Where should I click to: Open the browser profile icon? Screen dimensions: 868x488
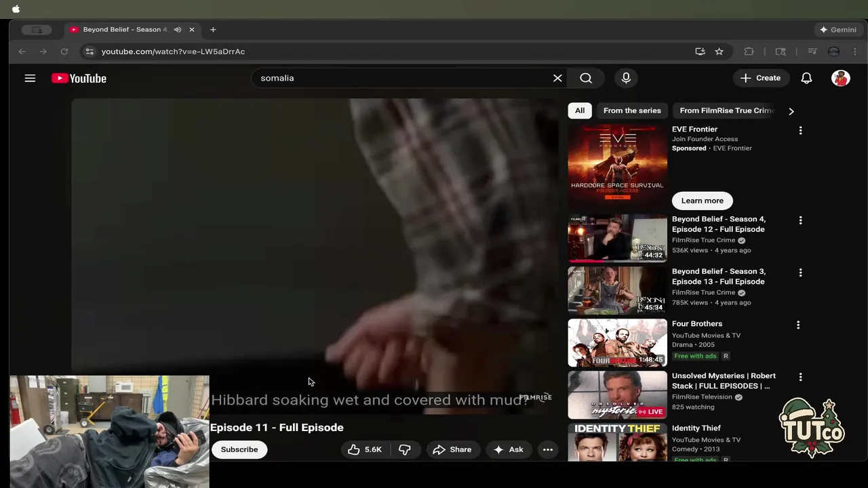(834, 52)
